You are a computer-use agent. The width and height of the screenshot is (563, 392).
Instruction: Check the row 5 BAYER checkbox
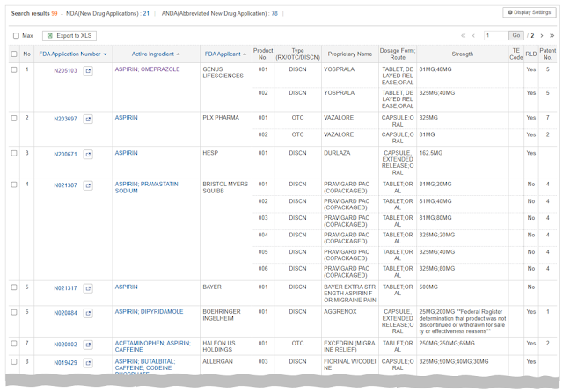[x=14, y=287]
